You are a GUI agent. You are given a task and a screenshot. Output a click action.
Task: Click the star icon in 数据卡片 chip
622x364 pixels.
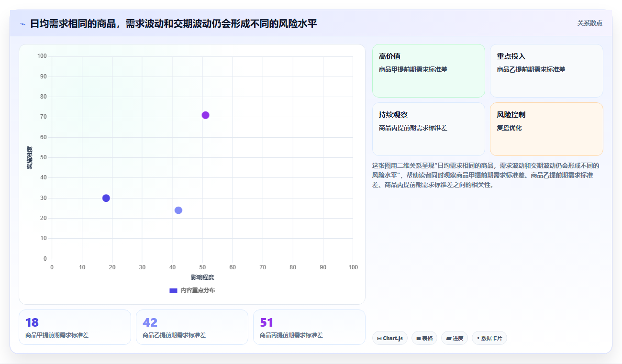(478, 338)
